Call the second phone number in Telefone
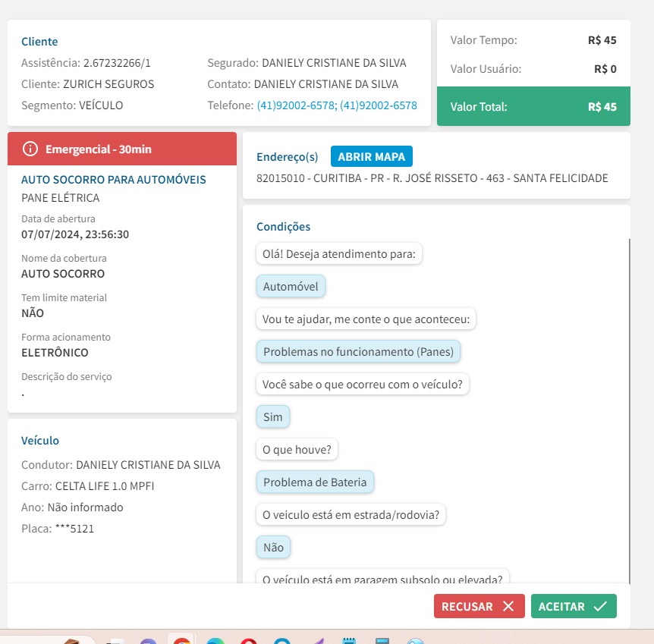This screenshot has height=644, width=654. (x=379, y=105)
